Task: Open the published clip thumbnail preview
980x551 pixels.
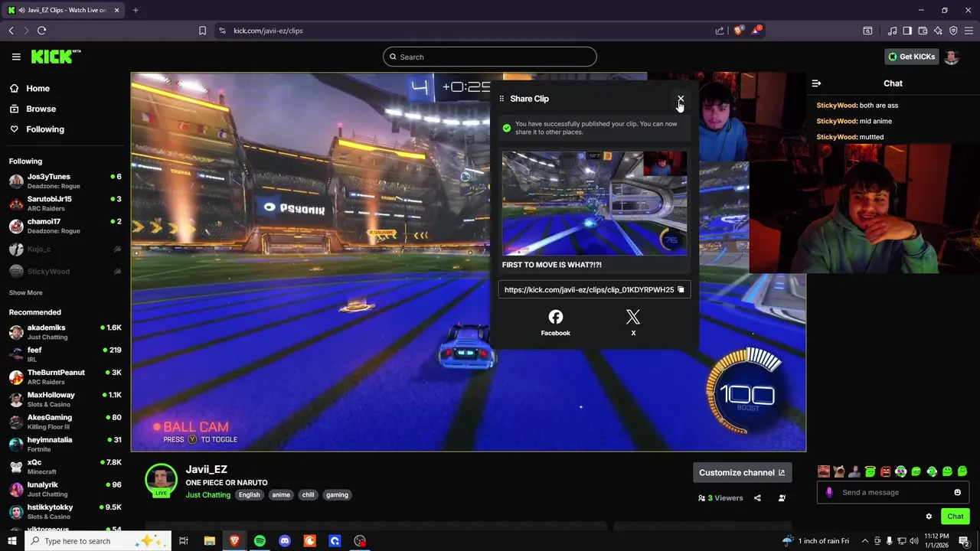Action: [x=594, y=203]
